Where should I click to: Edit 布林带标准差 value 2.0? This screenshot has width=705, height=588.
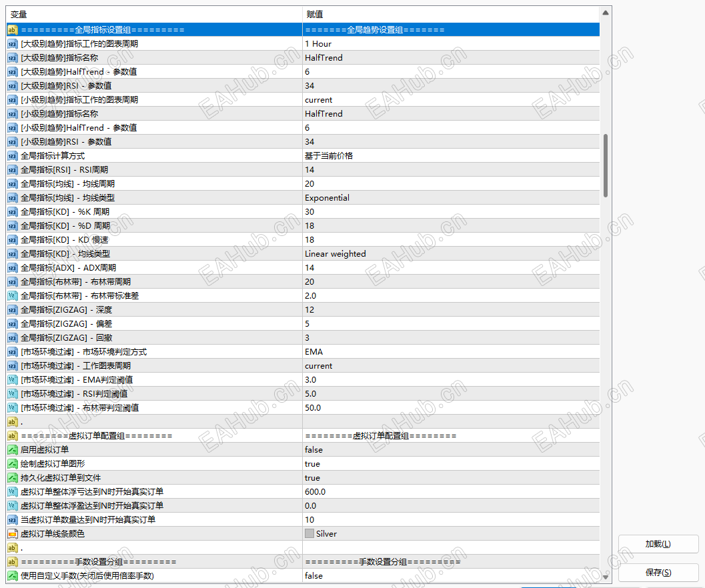[451, 296]
